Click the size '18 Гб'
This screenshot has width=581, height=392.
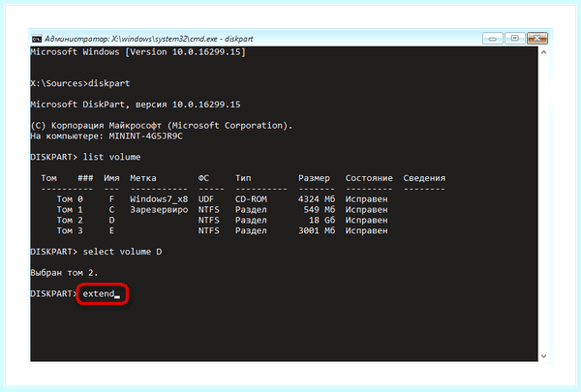pos(321,220)
